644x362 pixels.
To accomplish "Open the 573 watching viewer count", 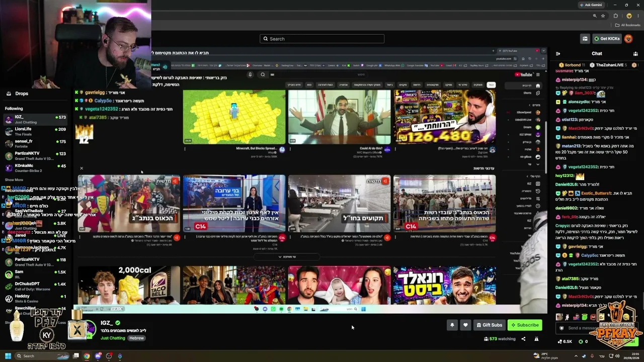I will click(500, 339).
